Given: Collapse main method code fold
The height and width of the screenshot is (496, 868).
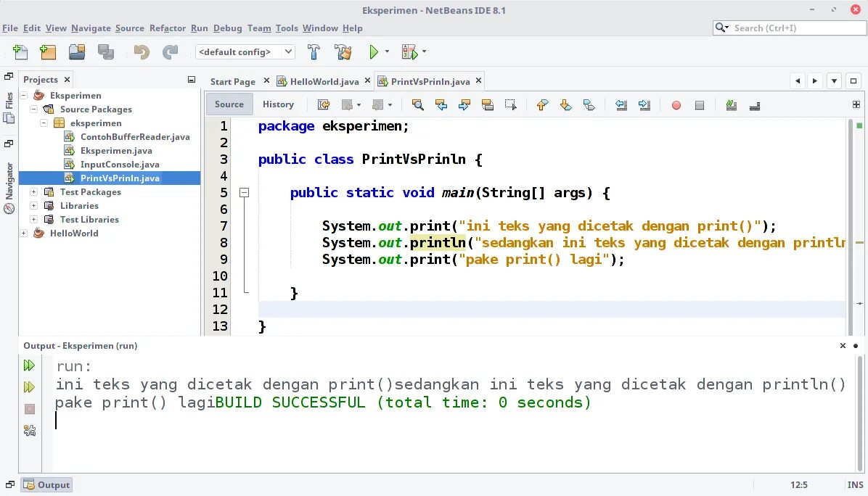Looking at the screenshot, I should pos(244,192).
